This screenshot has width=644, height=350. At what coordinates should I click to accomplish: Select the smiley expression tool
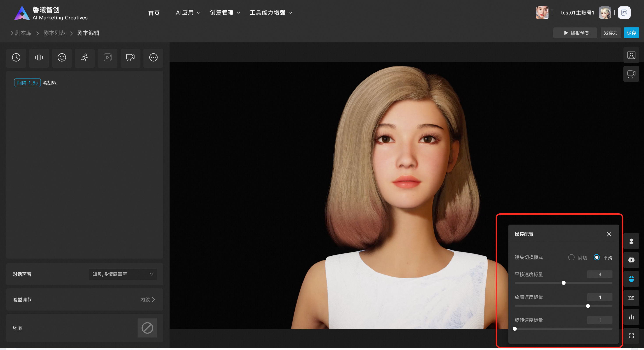coord(62,58)
